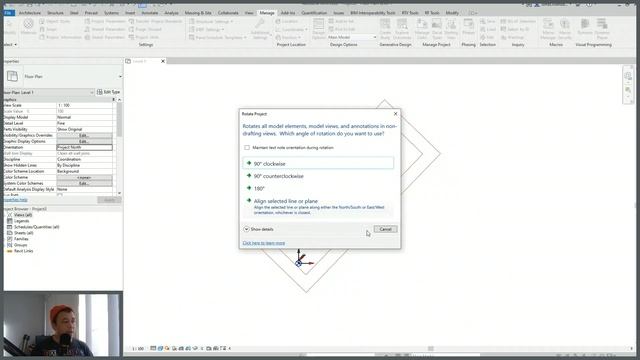
Task: Choose the 90° counterclockwise rotation option
Action: coord(318,176)
